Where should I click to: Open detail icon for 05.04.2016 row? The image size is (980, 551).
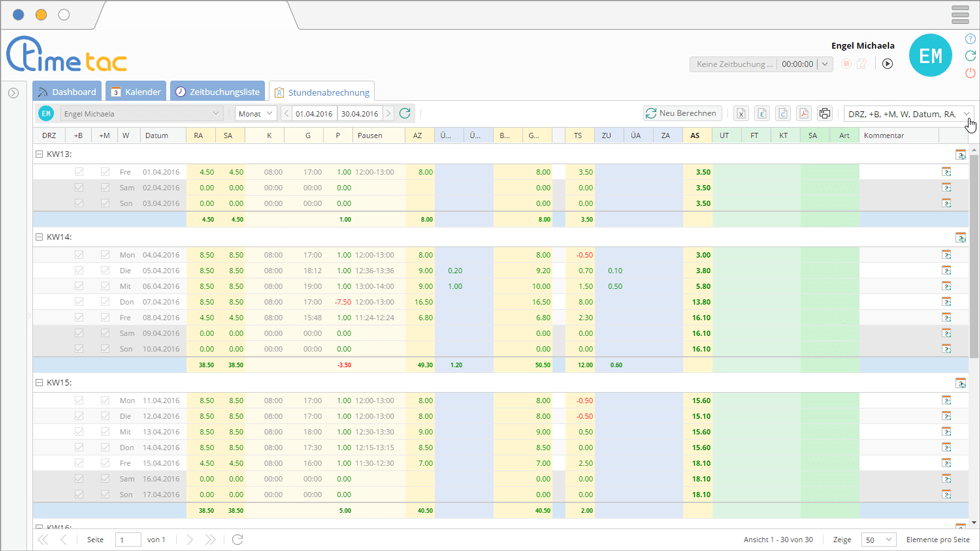pyautogui.click(x=946, y=271)
